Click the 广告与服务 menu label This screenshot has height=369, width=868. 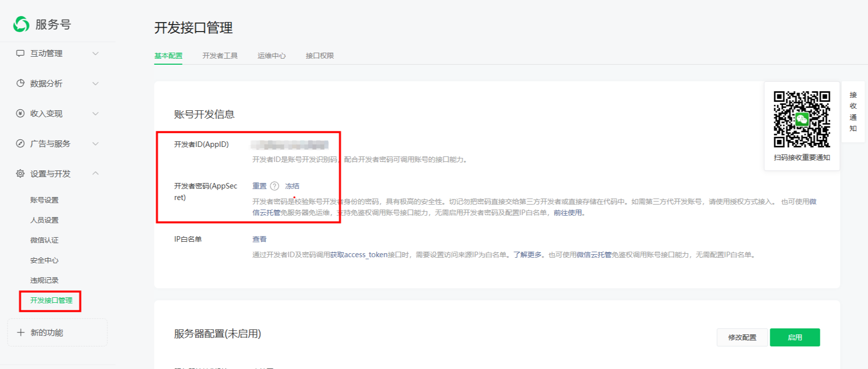click(x=50, y=143)
